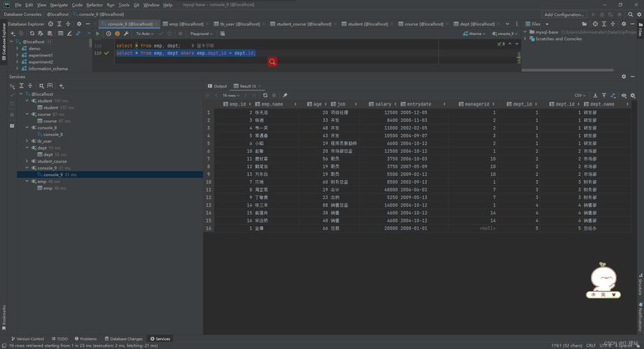The image size is (644, 349).
Task: Open Problems tool window
Action: tap(86, 339)
